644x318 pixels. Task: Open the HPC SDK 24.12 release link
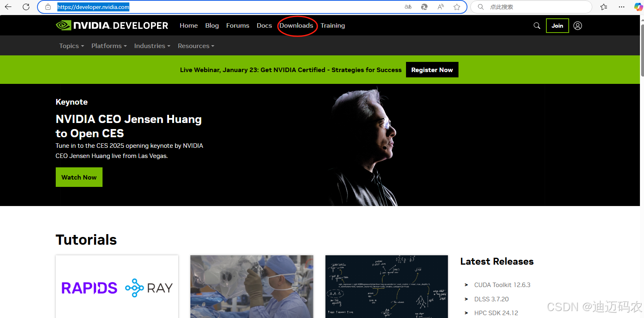(x=496, y=313)
